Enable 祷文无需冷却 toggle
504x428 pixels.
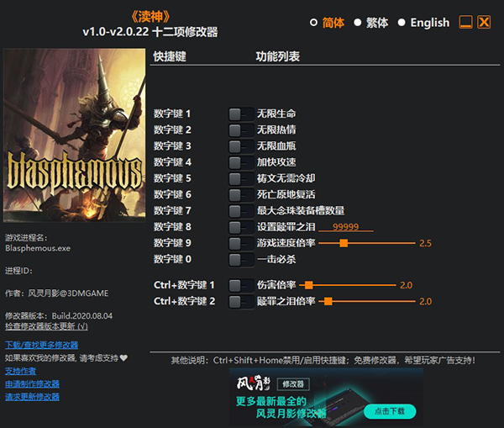(241, 178)
